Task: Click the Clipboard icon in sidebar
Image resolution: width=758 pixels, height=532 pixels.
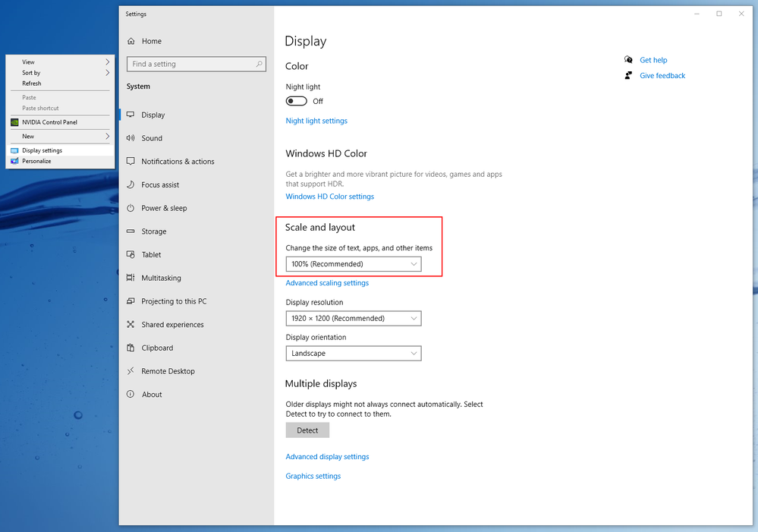Action: [x=131, y=348]
